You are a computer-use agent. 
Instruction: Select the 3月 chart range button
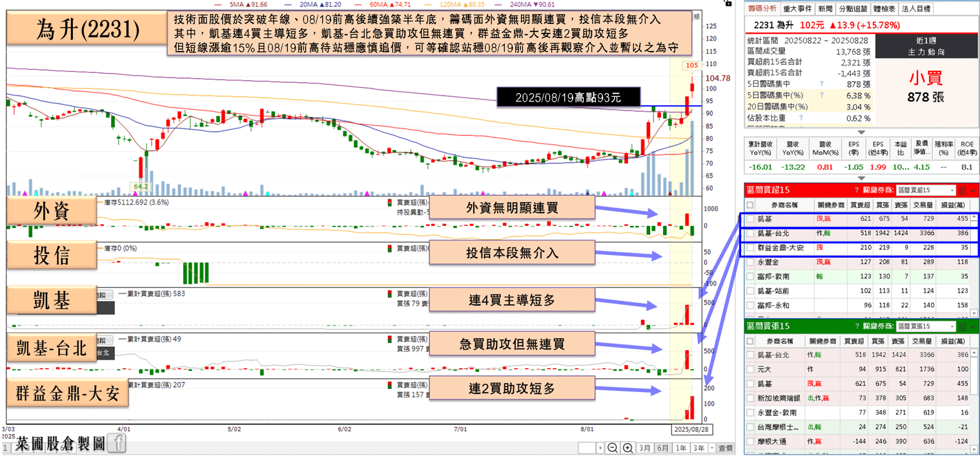coord(645,448)
